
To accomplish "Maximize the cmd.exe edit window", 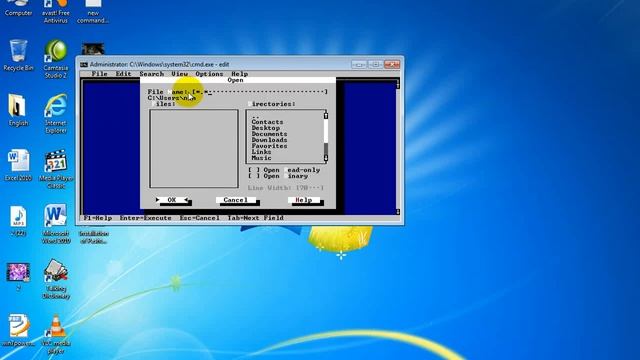I will click(x=375, y=64).
